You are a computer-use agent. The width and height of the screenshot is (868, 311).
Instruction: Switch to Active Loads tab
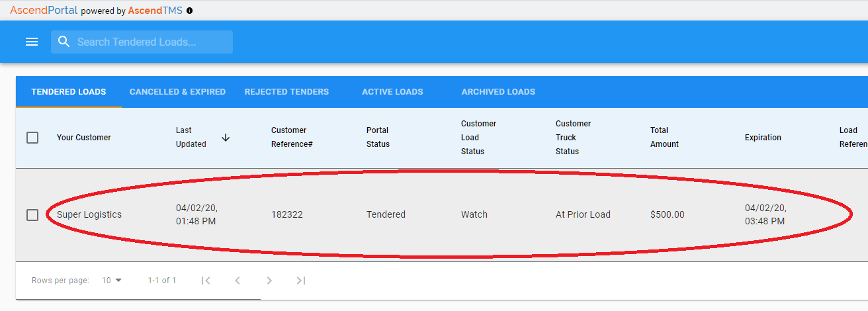[392, 92]
